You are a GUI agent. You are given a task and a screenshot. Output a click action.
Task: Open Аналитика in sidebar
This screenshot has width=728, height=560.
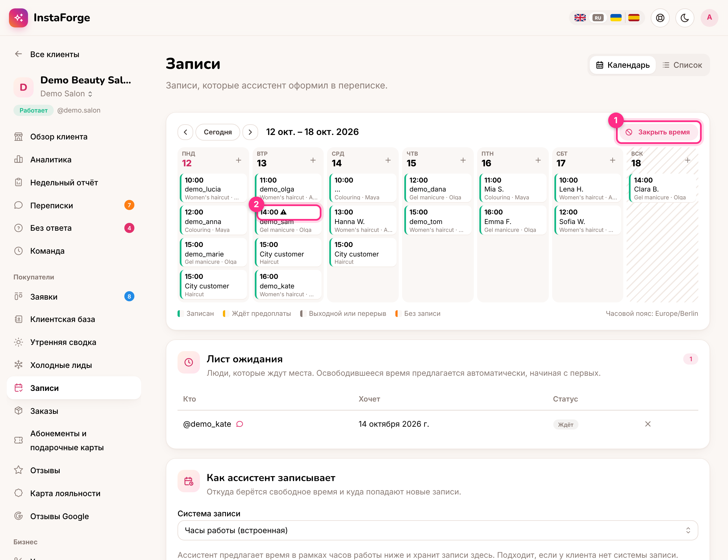point(74,160)
